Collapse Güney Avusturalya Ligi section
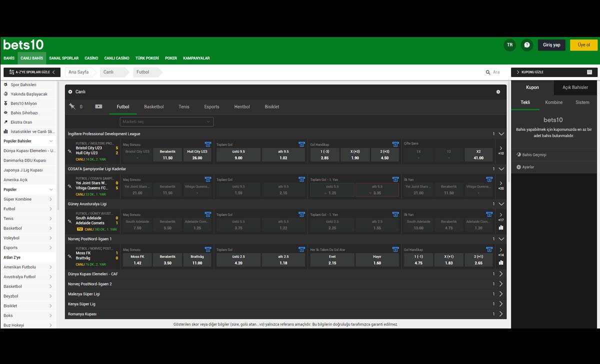 click(501, 204)
